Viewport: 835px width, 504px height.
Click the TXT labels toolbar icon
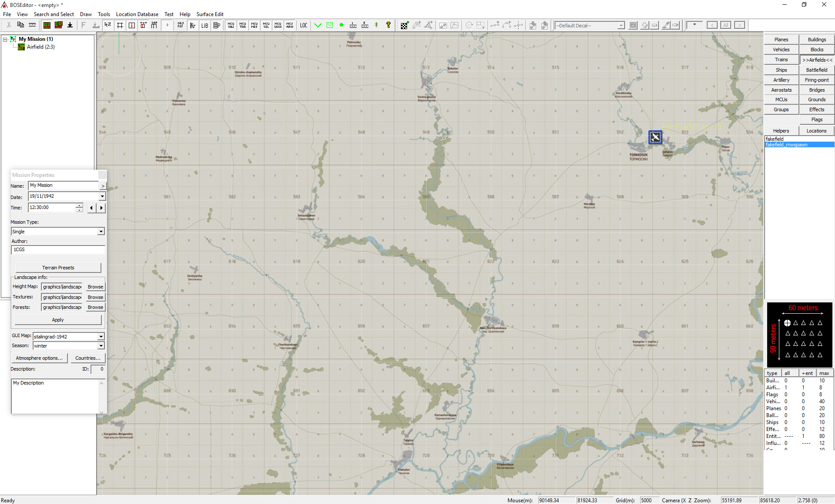(144, 25)
